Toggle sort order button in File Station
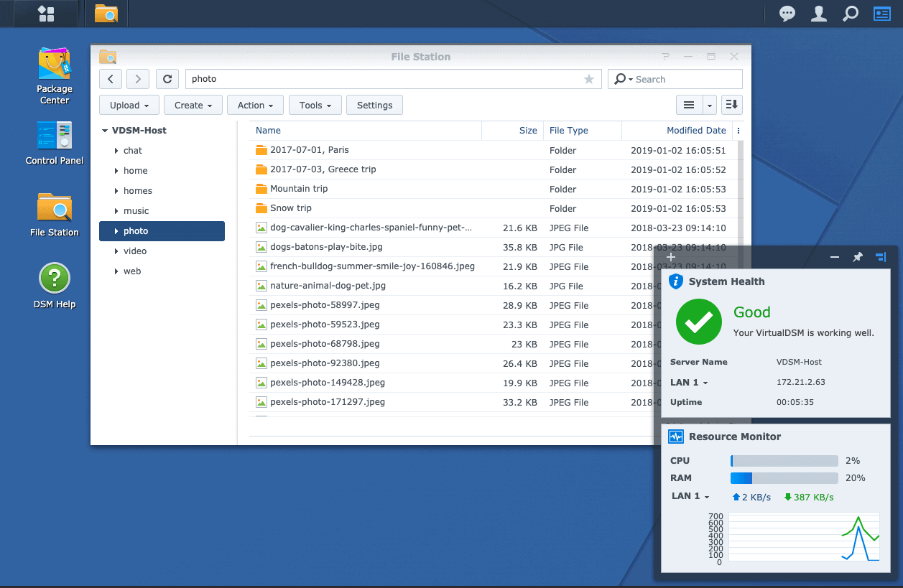Image resolution: width=903 pixels, height=588 pixels. pyautogui.click(x=731, y=105)
